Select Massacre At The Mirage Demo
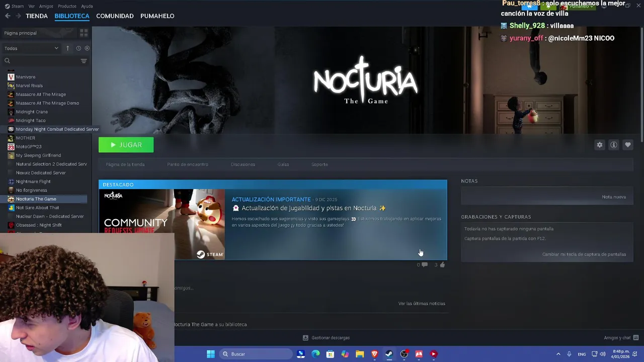This screenshot has height=362, width=644. pyautogui.click(x=47, y=103)
